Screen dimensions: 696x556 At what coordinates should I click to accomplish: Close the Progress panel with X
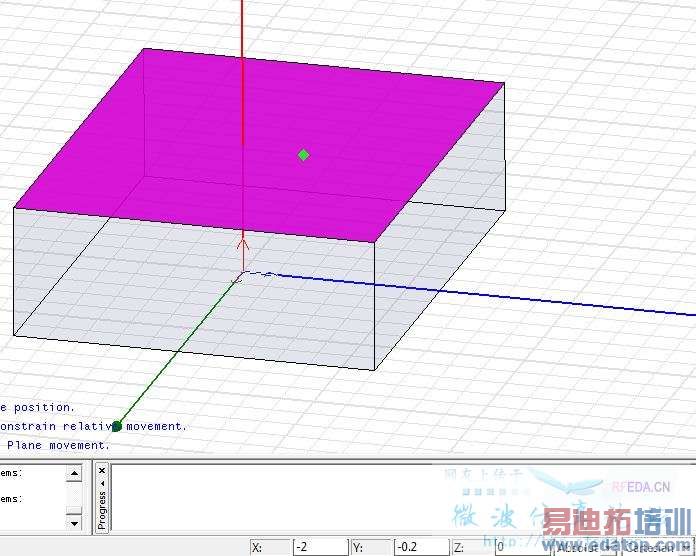(x=102, y=470)
